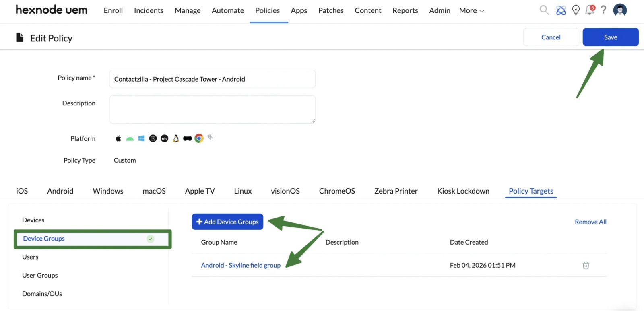Switch to the Apple TV tab
Image resolution: width=644 pixels, height=311 pixels.
200,191
